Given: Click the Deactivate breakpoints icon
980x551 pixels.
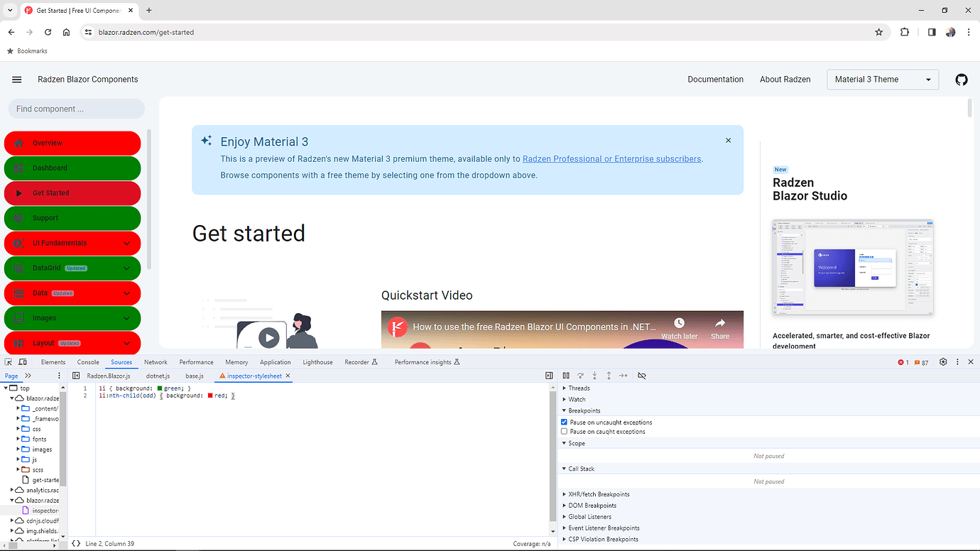Looking at the screenshot, I should pyautogui.click(x=642, y=375).
